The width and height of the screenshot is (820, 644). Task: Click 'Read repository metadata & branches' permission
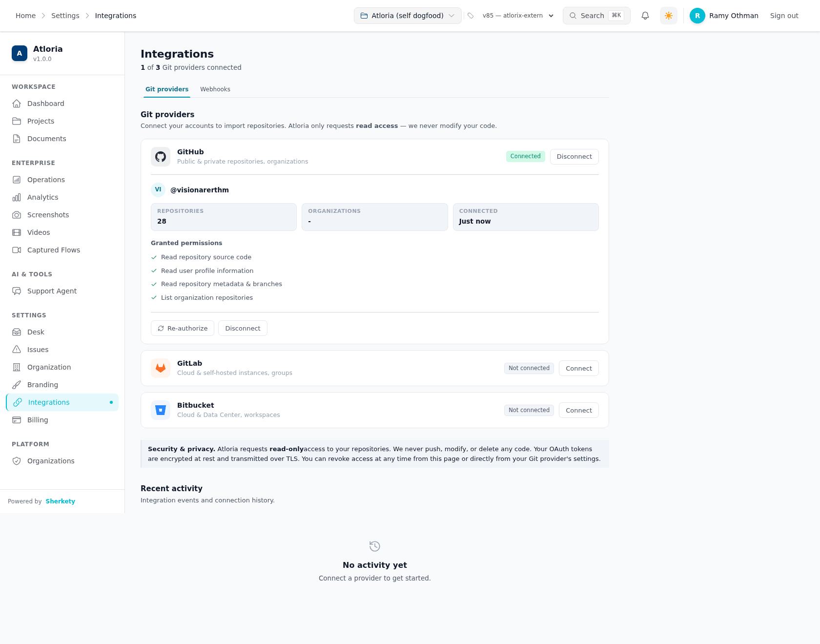click(222, 284)
